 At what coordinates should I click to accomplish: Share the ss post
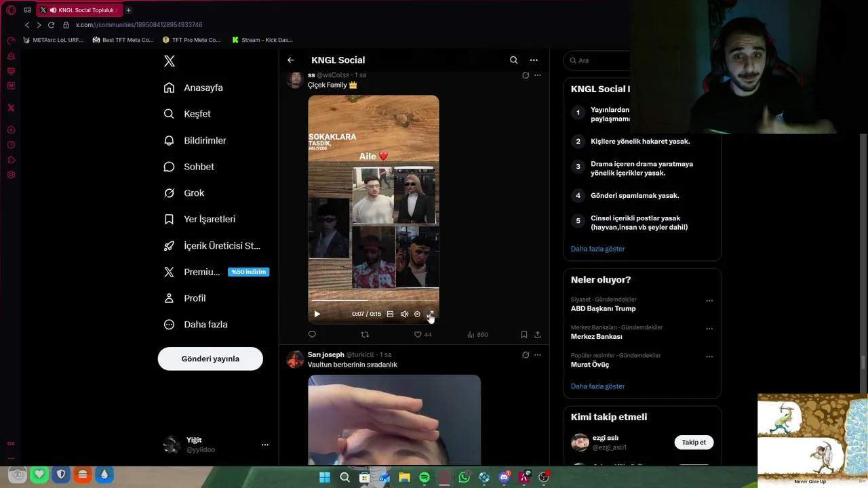click(538, 334)
